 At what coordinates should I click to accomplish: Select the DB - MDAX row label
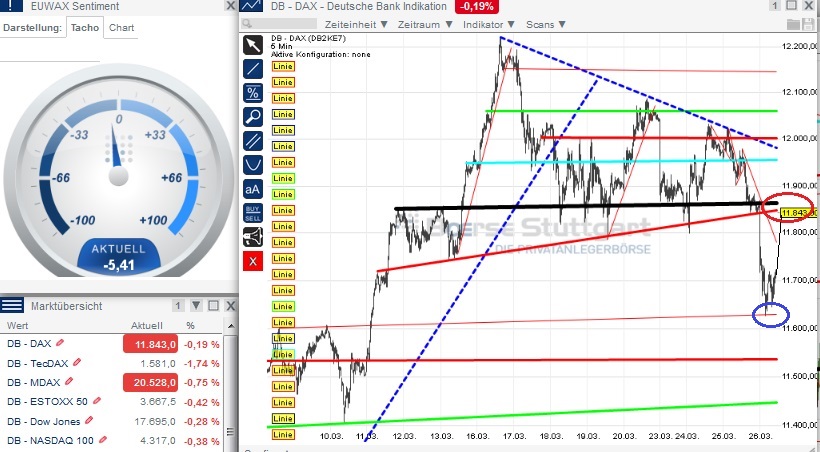click(33, 382)
